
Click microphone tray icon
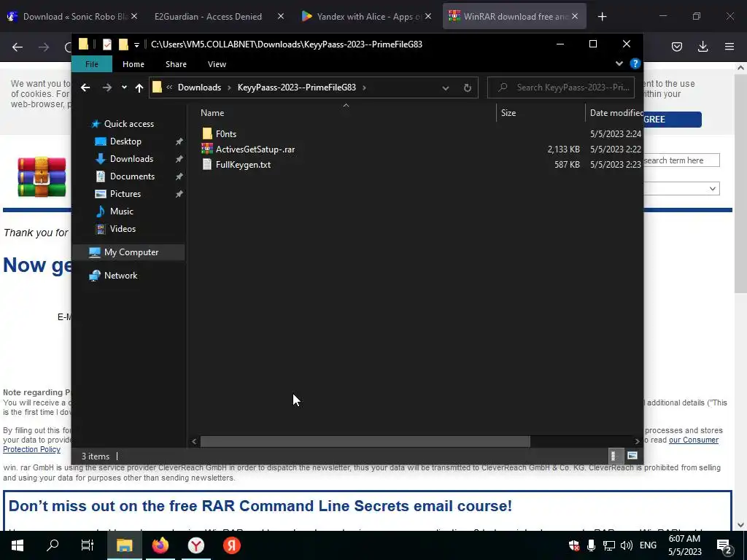(x=591, y=545)
